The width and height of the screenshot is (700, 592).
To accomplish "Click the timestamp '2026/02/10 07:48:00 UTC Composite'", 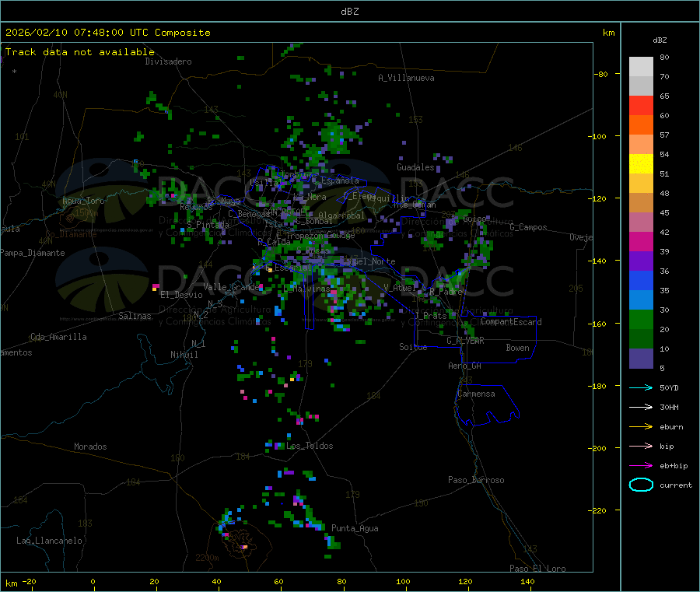I will (x=107, y=33).
